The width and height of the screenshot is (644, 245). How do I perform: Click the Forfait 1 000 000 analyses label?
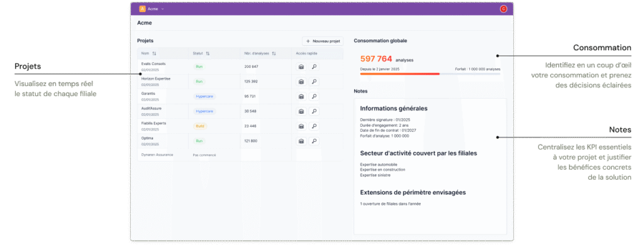tap(478, 69)
